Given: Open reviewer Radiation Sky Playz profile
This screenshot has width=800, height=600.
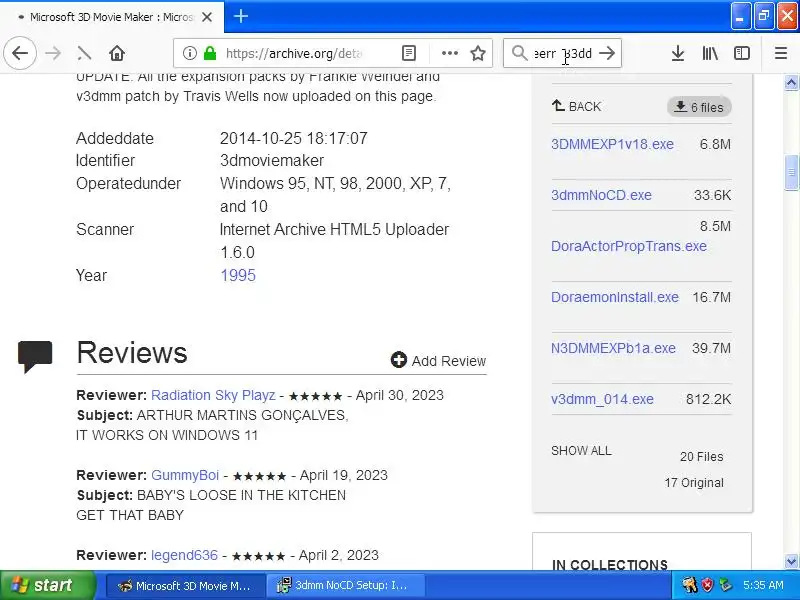Looking at the screenshot, I should click(213, 395).
